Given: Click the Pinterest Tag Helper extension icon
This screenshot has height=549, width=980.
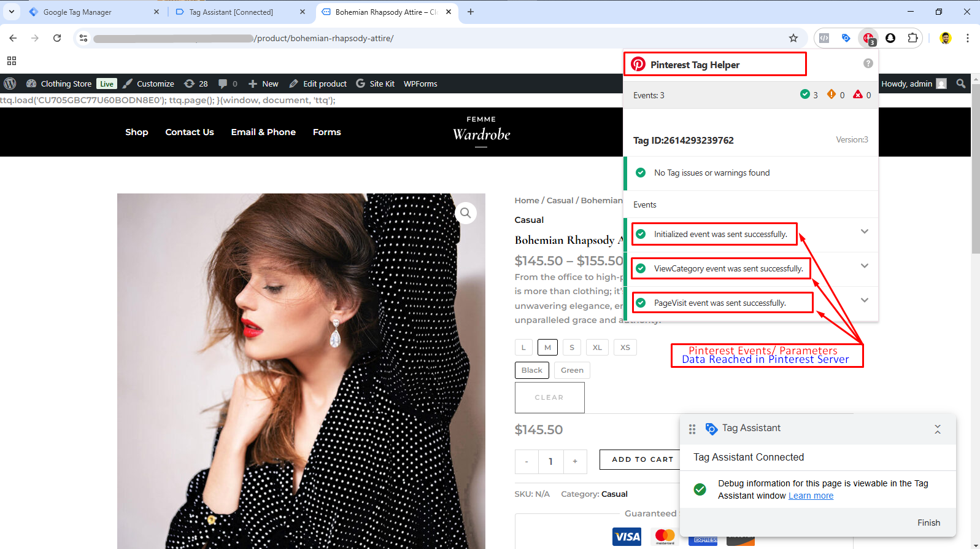Looking at the screenshot, I should click(x=868, y=38).
